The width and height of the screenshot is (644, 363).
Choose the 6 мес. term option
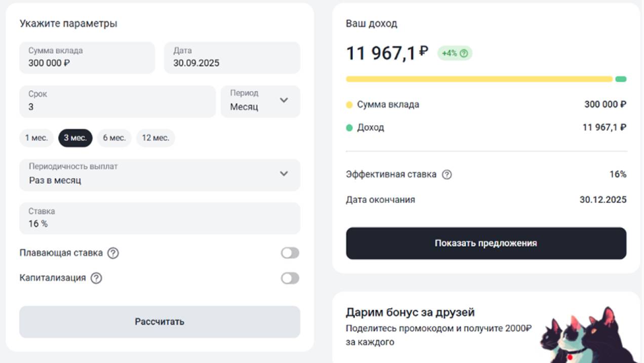click(x=114, y=138)
